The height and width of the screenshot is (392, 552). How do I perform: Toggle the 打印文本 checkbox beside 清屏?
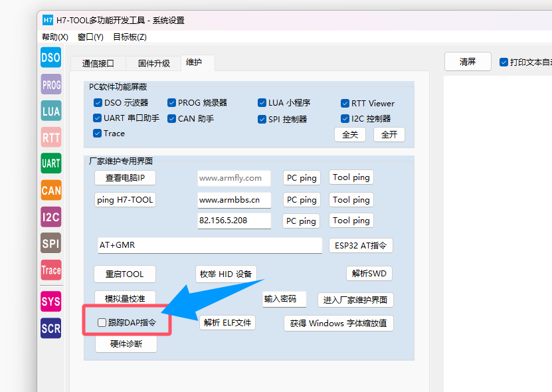click(x=504, y=62)
